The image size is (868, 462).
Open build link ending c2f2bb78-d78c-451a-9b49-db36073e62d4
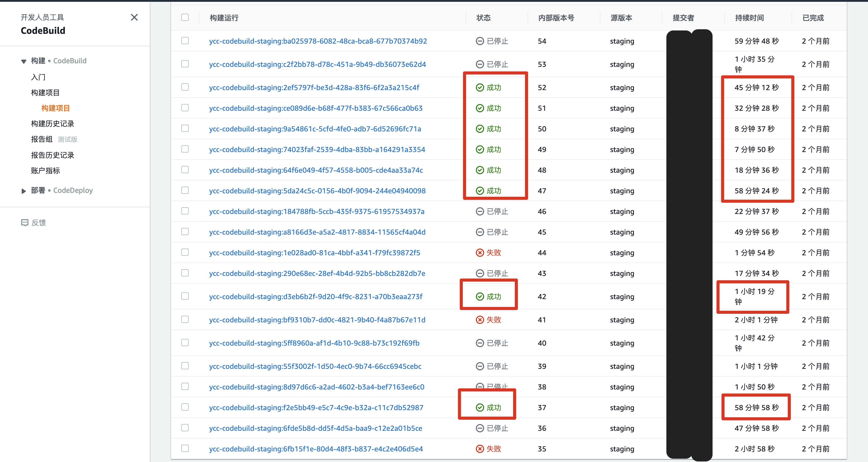[317, 64]
